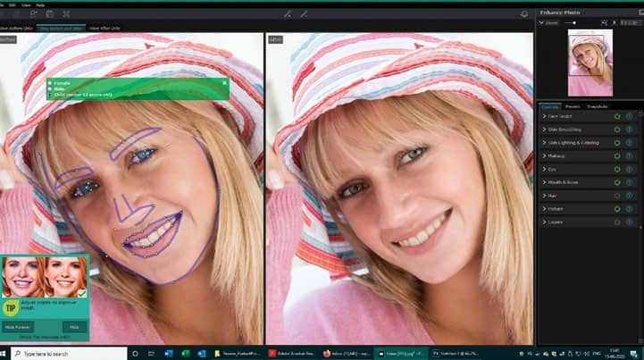Toggle Face Sculpt power button
This screenshot has width=644, height=360.
(x=617, y=116)
